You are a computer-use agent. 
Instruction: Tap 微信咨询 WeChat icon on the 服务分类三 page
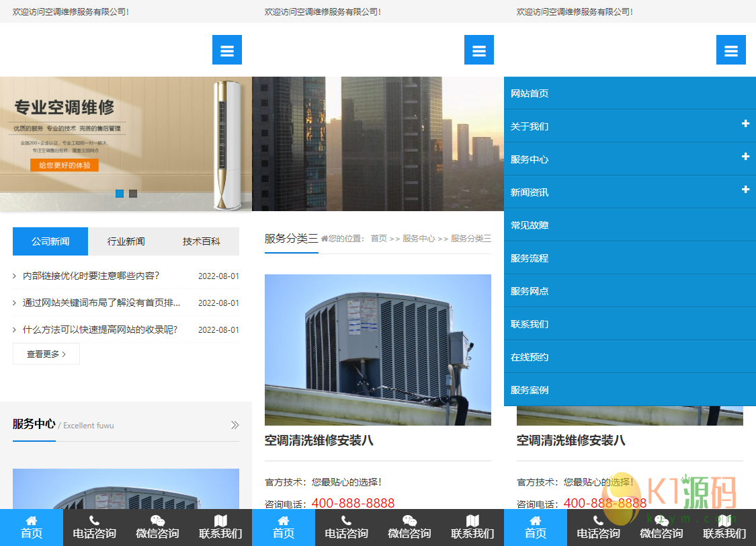409,521
